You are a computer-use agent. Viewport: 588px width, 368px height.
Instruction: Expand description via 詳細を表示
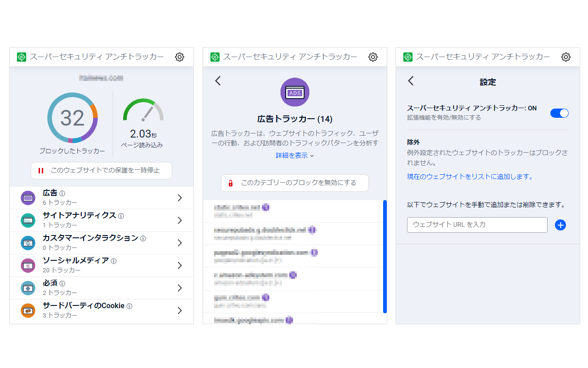coord(295,155)
